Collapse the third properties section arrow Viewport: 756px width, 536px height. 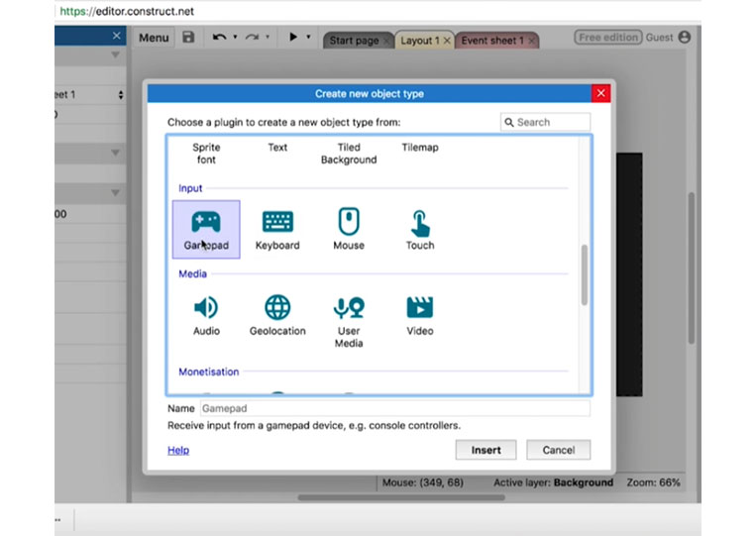tap(115, 193)
